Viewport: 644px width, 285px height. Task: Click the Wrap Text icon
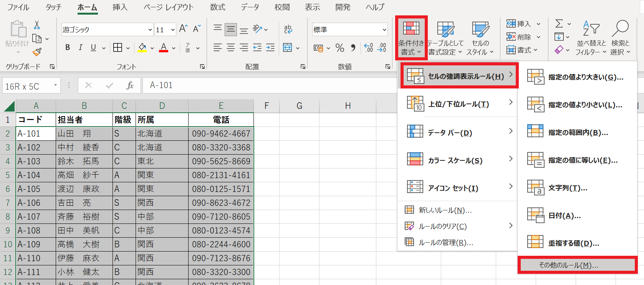(x=288, y=29)
